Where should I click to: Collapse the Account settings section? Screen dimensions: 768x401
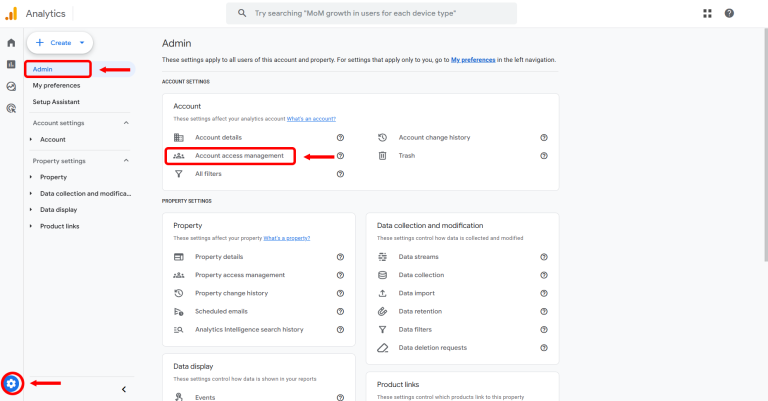click(126, 123)
